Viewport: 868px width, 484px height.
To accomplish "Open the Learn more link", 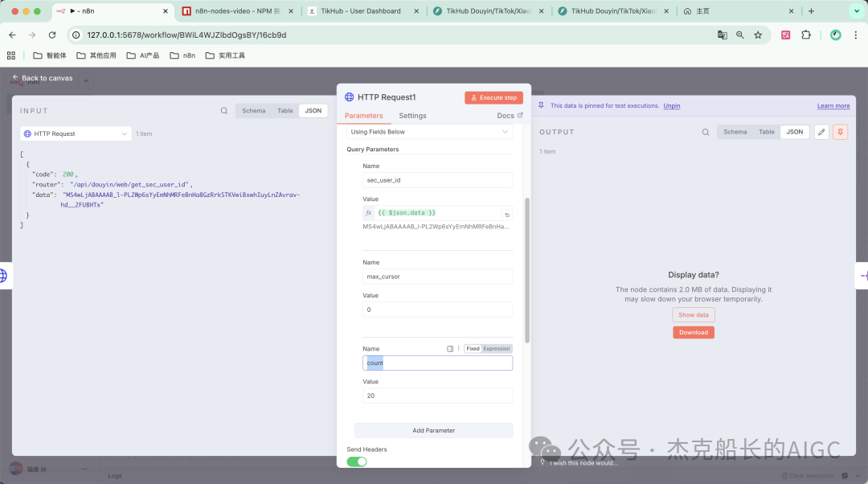I will (833, 106).
